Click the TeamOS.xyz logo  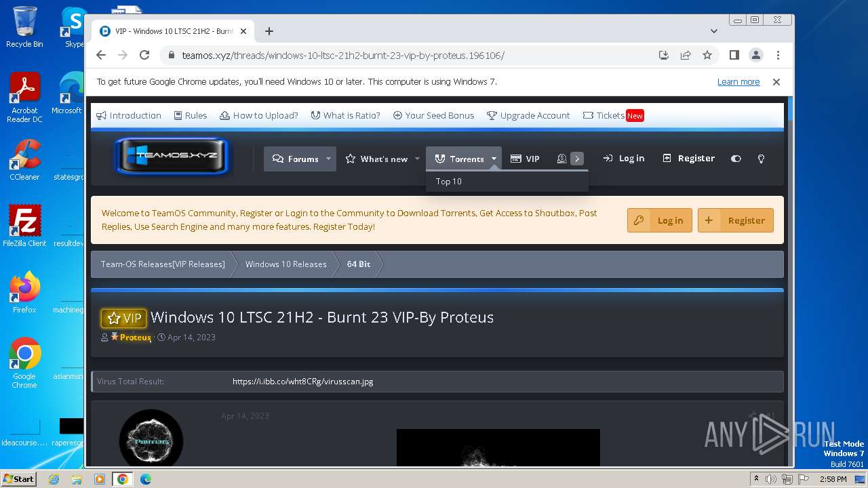click(x=172, y=156)
